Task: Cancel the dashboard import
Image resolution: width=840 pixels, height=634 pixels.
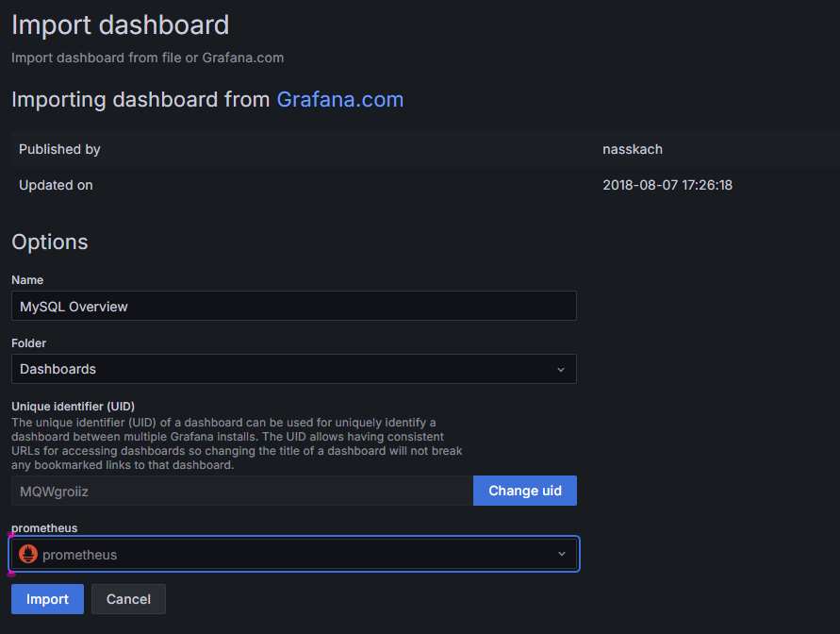Action: click(x=128, y=599)
